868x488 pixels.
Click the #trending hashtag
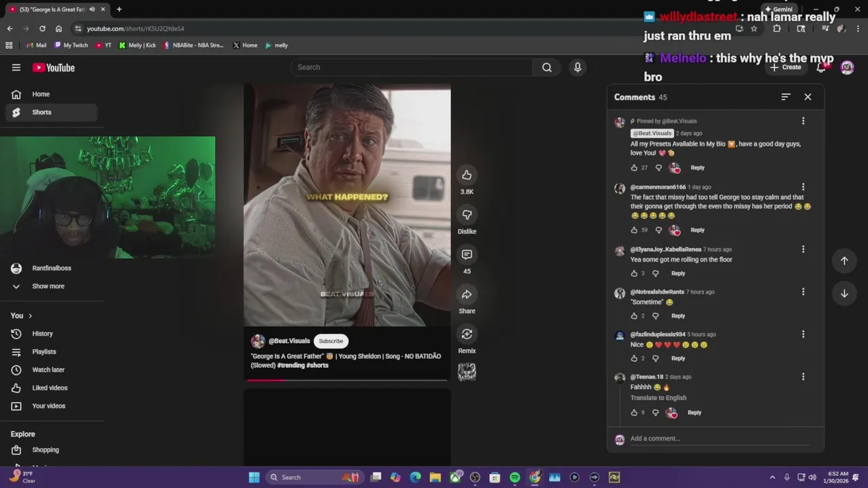click(291, 365)
